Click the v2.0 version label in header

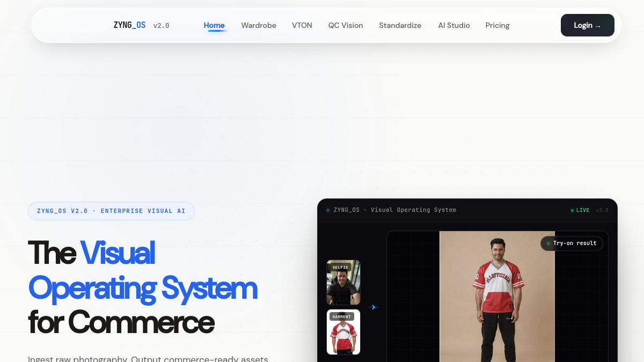pyautogui.click(x=162, y=26)
